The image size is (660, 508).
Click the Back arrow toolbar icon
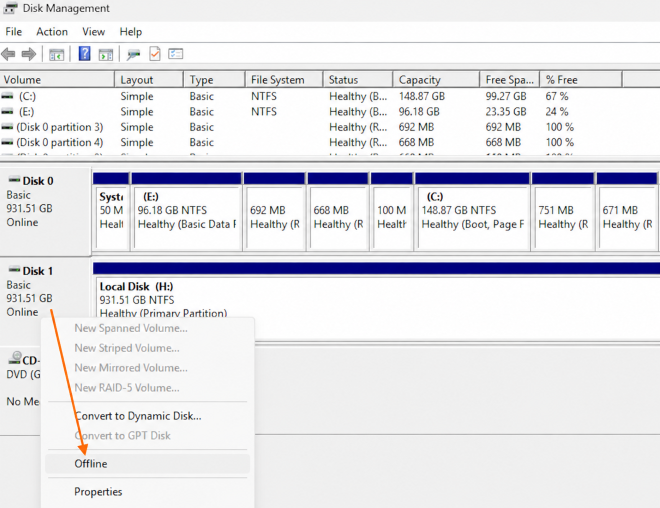tap(8, 54)
